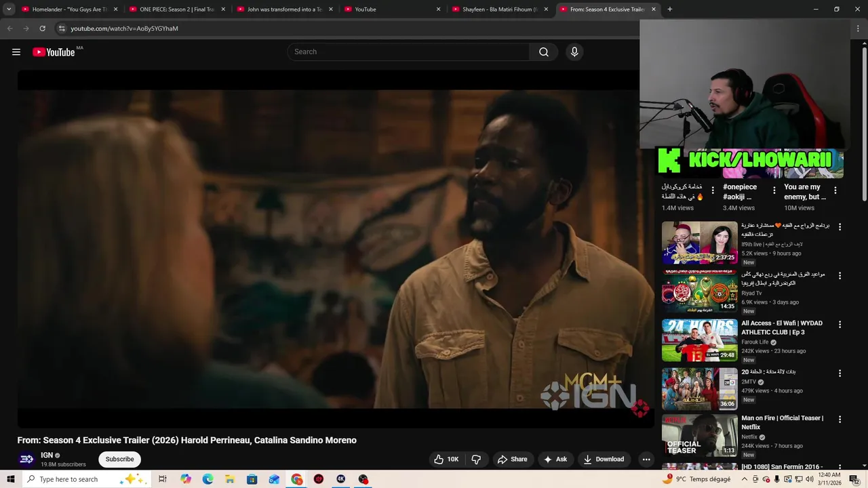
Task: Open the Netflix channel link
Action: (749, 437)
